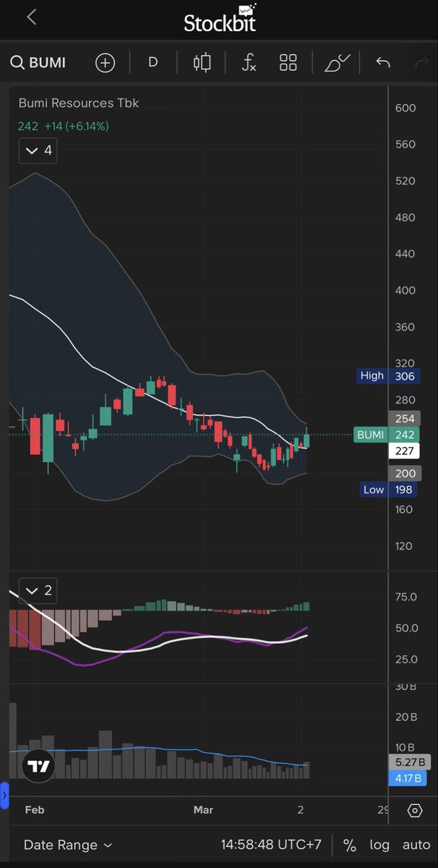
Task: Open the Date Range dropdown
Action: point(68,845)
